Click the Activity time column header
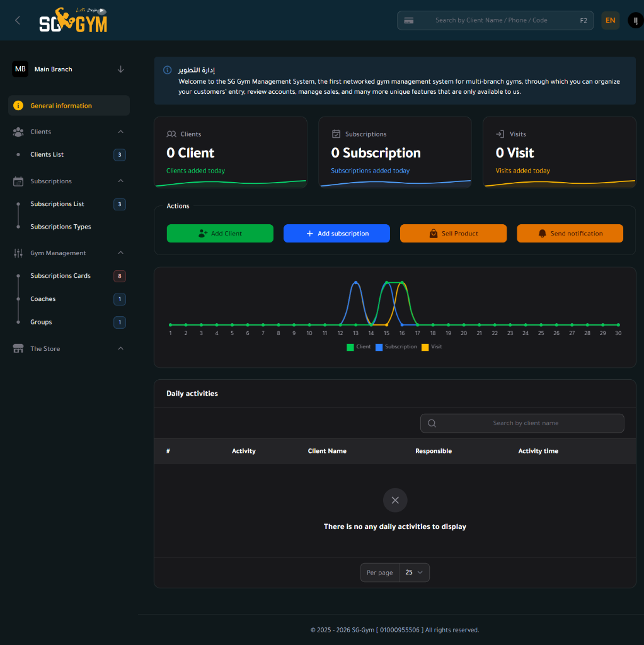644x645 pixels. 538,451
